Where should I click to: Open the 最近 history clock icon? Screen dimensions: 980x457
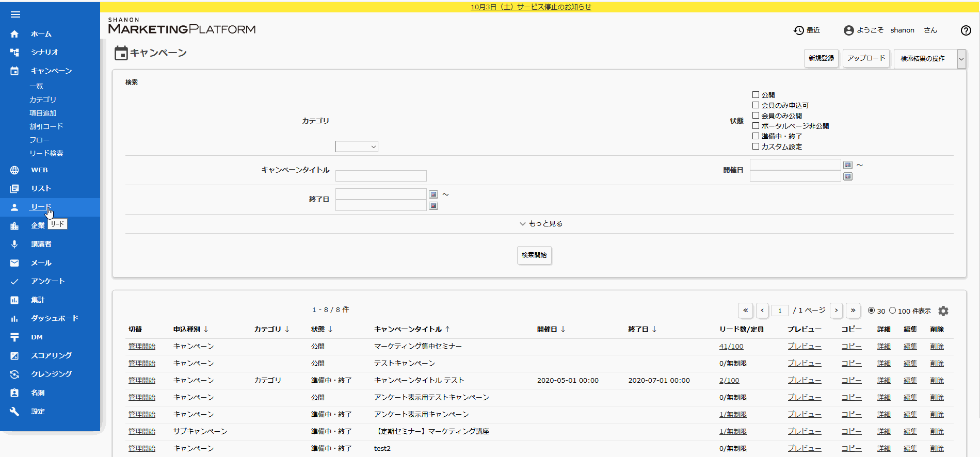coord(799,30)
